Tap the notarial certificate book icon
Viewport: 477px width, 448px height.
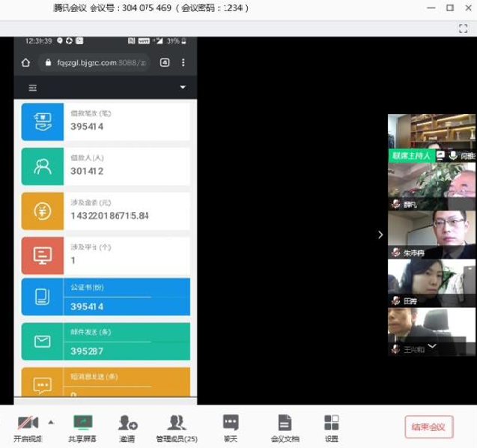(43, 297)
